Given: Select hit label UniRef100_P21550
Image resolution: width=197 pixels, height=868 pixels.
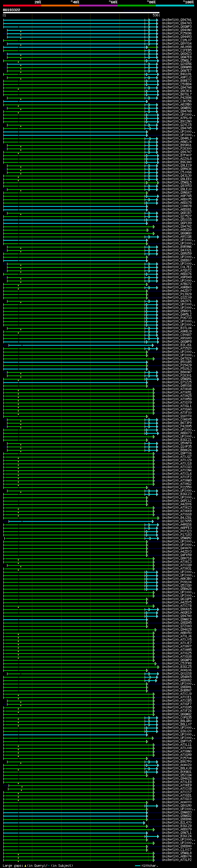Looking at the screenshot, I should [x=176, y=487].
